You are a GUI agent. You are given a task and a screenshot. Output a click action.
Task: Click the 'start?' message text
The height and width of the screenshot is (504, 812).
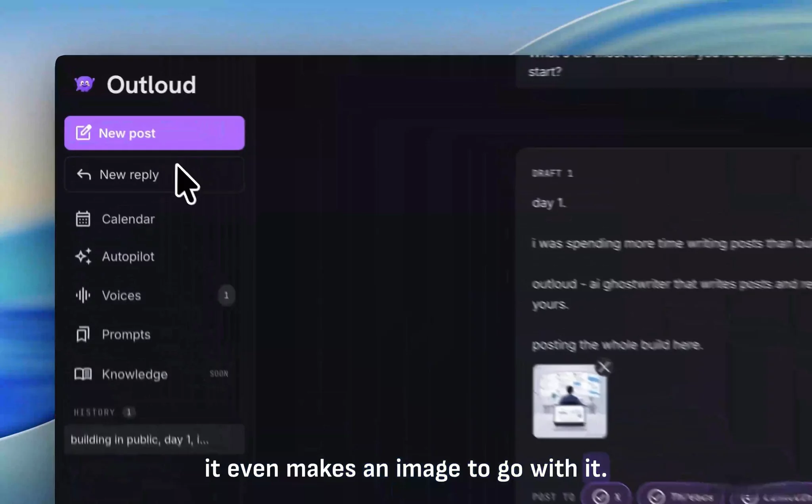pos(545,72)
